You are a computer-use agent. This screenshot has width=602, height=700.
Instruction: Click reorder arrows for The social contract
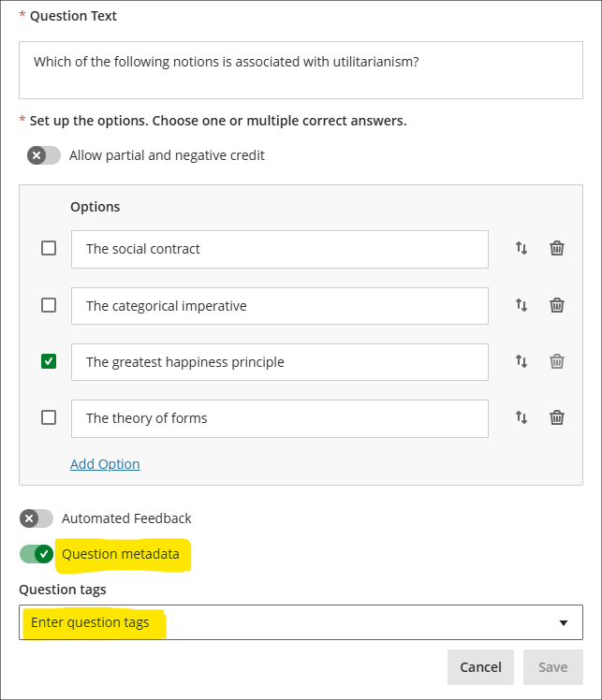click(x=521, y=249)
